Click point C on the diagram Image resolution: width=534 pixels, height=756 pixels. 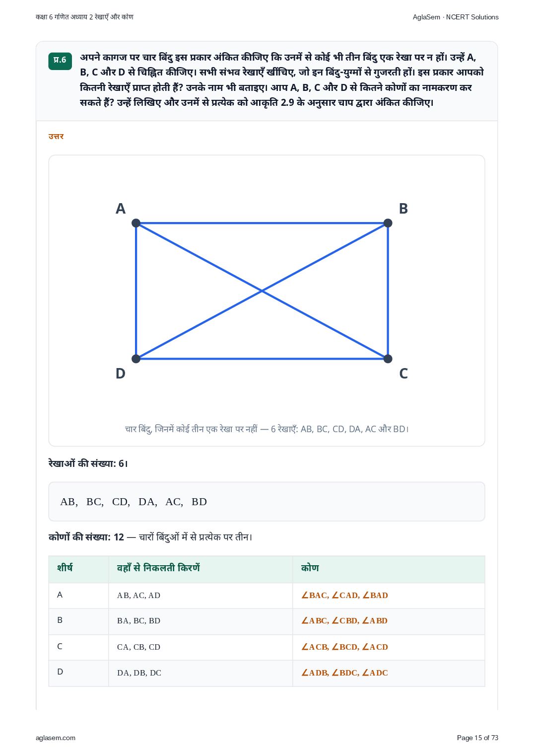pyautogui.click(x=388, y=359)
